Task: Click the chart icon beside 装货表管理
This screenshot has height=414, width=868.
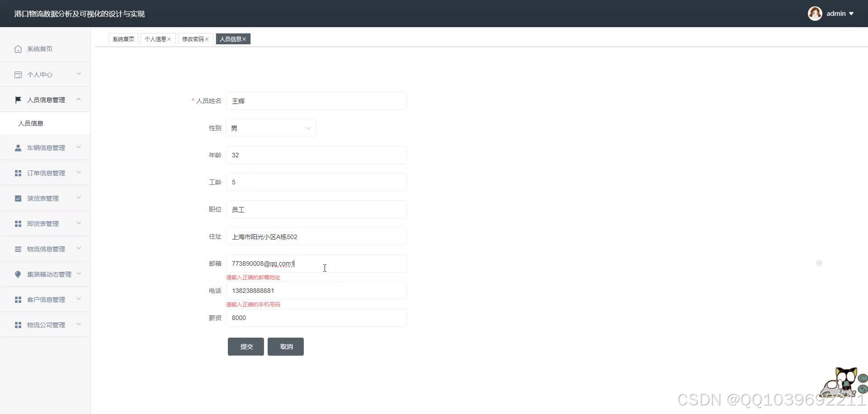Action: point(18,198)
